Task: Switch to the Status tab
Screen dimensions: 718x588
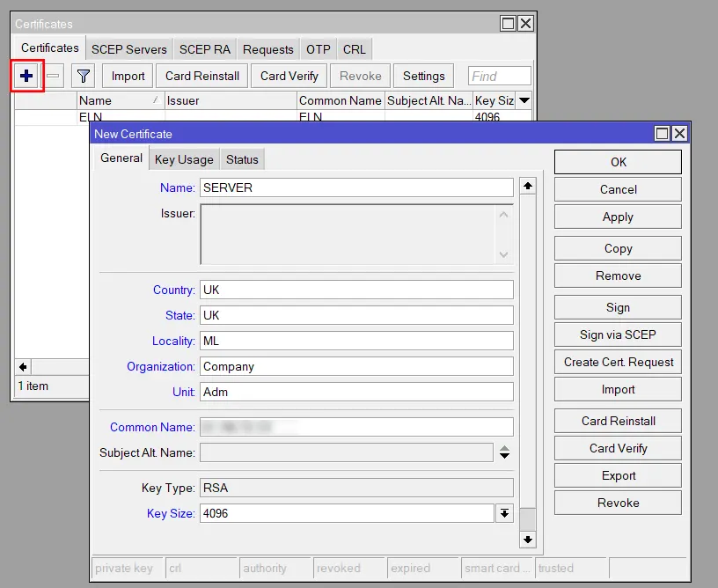Action: click(242, 159)
